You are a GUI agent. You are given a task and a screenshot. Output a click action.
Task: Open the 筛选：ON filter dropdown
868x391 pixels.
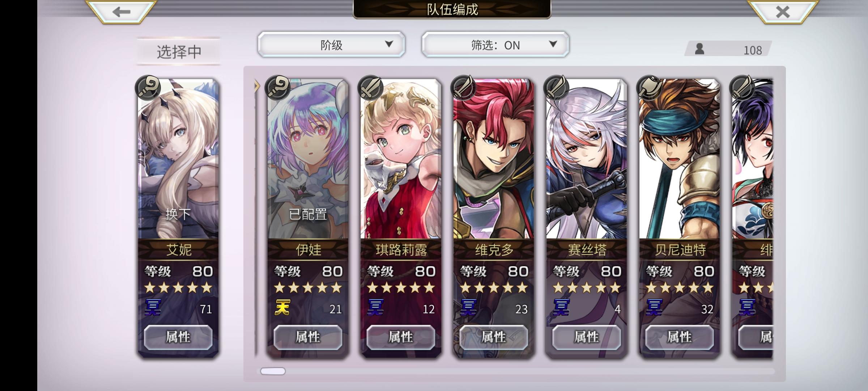pyautogui.click(x=495, y=44)
